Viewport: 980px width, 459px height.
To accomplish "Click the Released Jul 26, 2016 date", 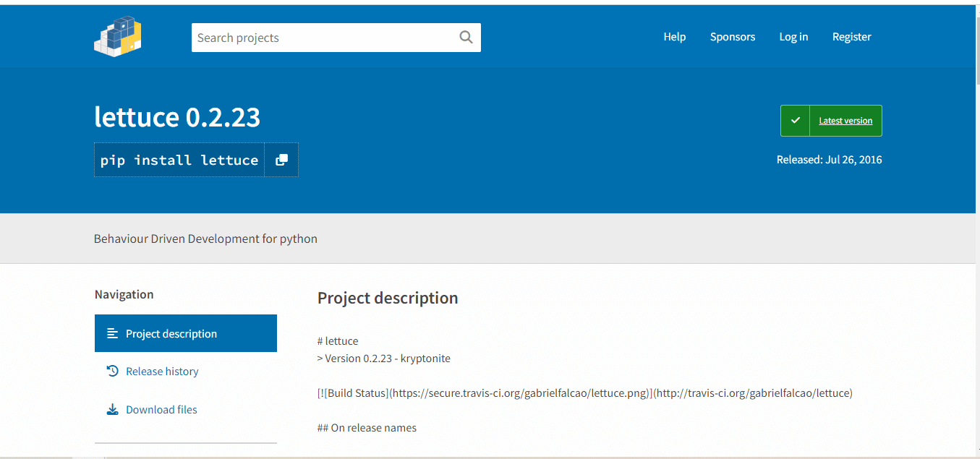I will tap(829, 160).
